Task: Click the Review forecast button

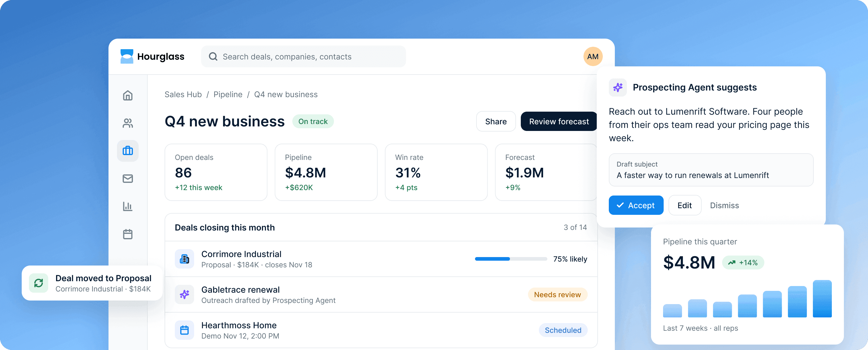Action: pyautogui.click(x=559, y=121)
